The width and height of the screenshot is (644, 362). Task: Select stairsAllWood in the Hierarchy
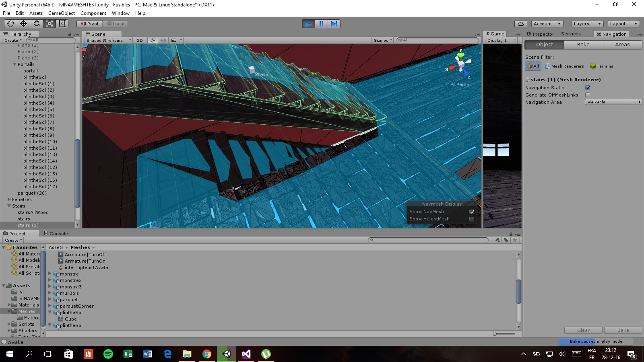(33, 212)
